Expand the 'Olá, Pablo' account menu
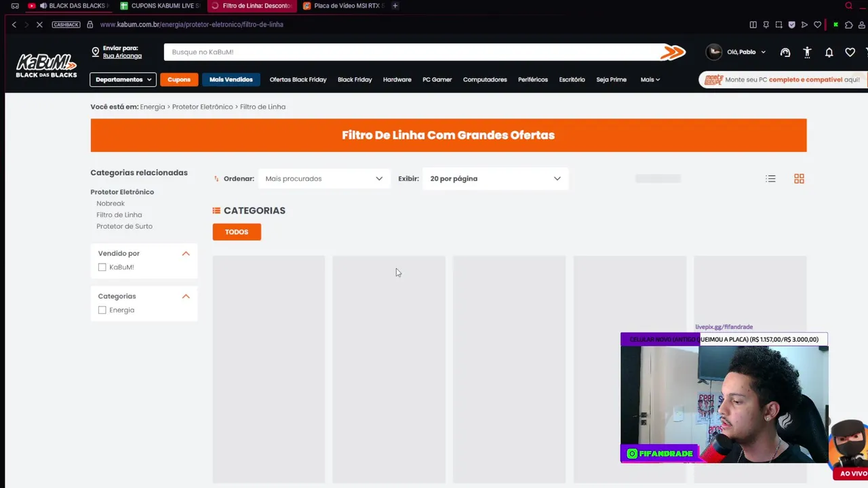This screenshot has width=868, height=488. (x=746, y=52)
